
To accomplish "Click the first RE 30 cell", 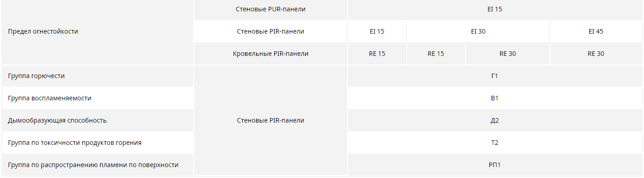I will coord(508,54).
